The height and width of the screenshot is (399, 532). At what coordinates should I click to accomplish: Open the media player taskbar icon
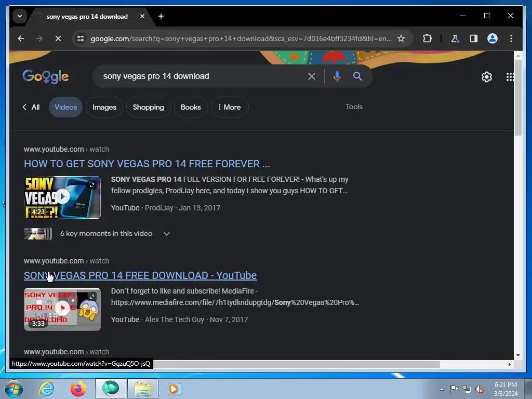175,389
